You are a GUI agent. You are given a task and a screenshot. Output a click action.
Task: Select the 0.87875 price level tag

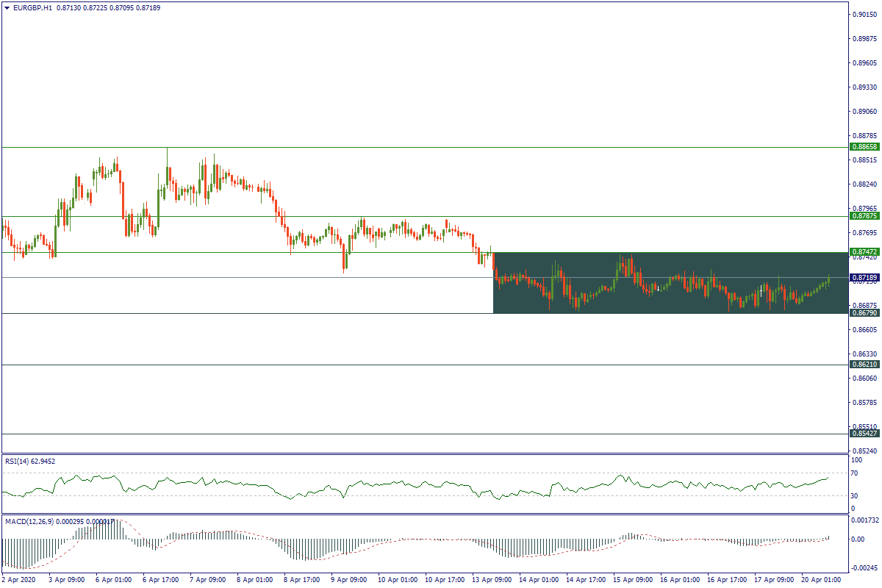(x=864, y=216)
